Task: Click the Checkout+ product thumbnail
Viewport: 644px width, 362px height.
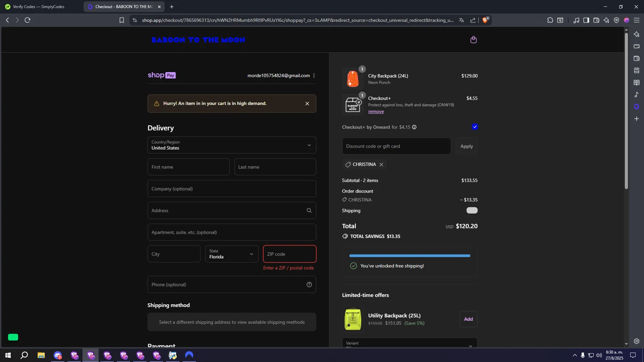Action: (352, 104)
